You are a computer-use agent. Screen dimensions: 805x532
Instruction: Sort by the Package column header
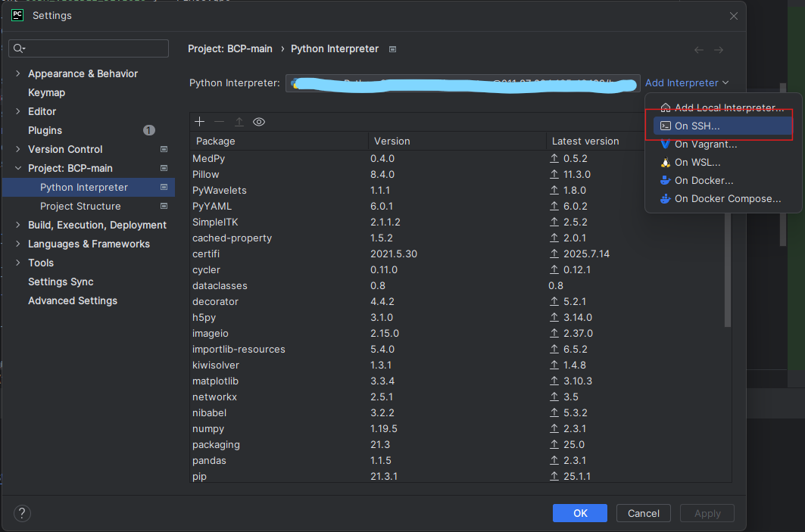coord(279,141)
